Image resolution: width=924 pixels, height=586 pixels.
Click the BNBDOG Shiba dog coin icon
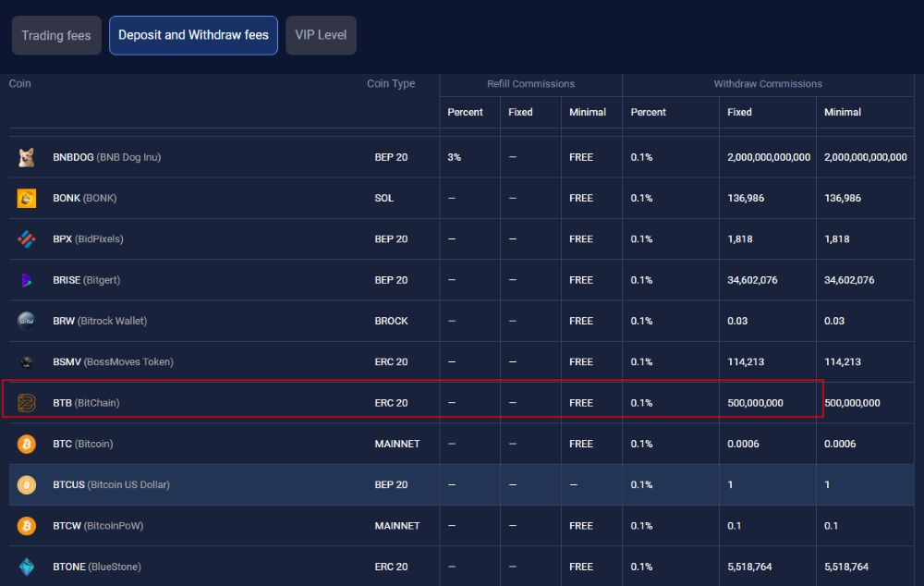click(x=27, y=157)
